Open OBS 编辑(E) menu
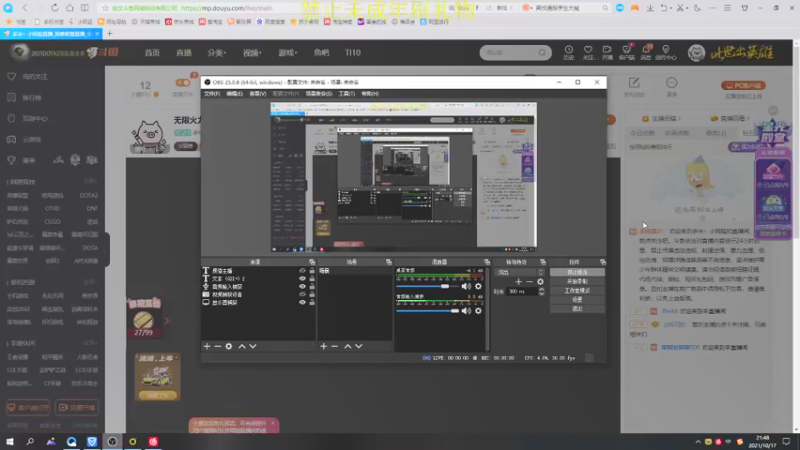Viewport: 800px width, 450px height. (x=234, y=94)
